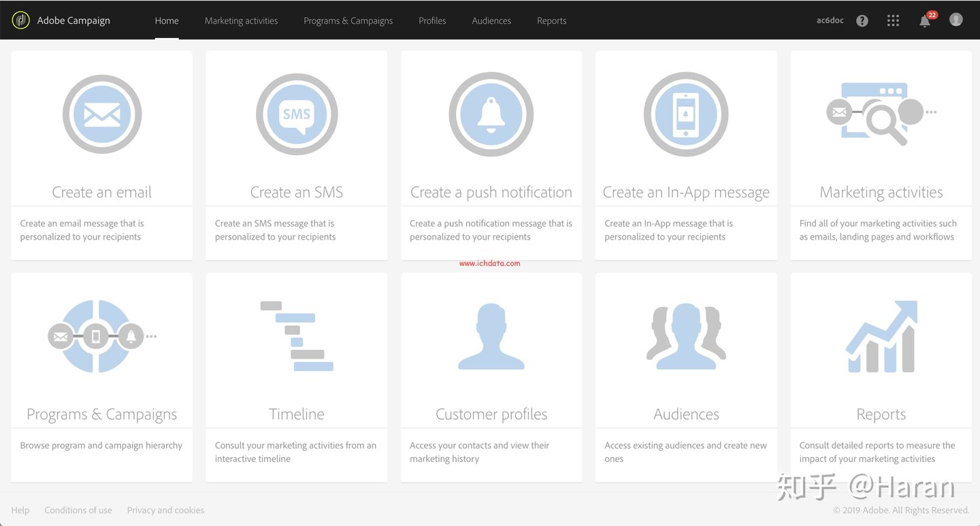Click 'Consult your marketing activities from an interactive timeline'
Viewport: 980px width, 526px height.
tap(295, 452)
